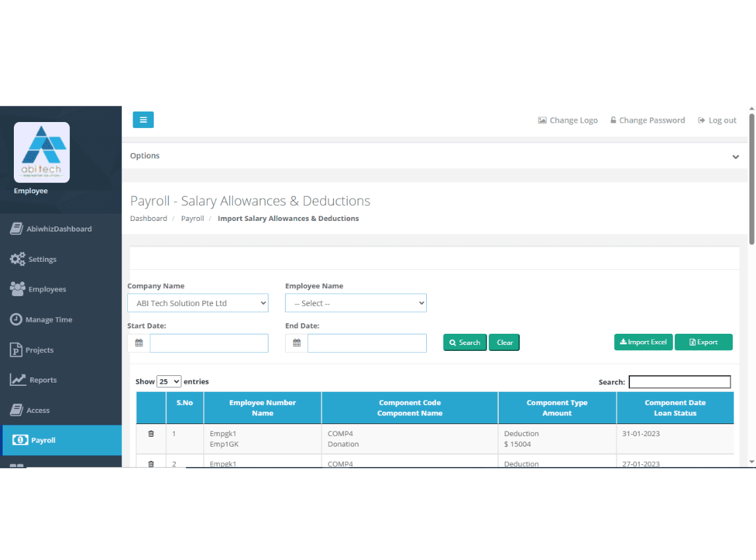Focus the table Search input field

click(679, 382)
